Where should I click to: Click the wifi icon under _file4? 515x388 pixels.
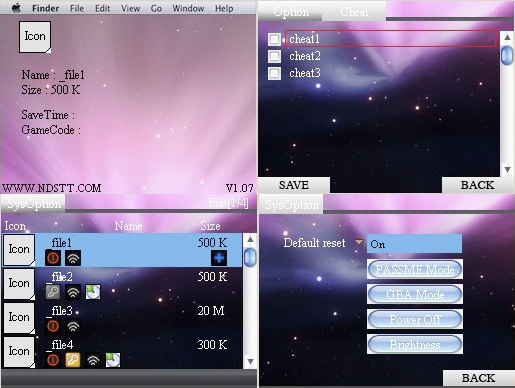93,360
